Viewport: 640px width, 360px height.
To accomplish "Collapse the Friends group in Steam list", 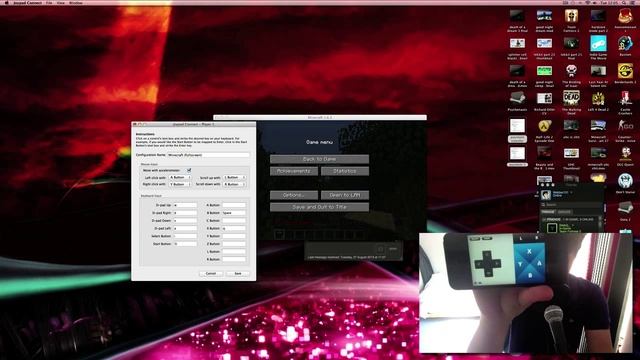I will [x=544, y=220].
